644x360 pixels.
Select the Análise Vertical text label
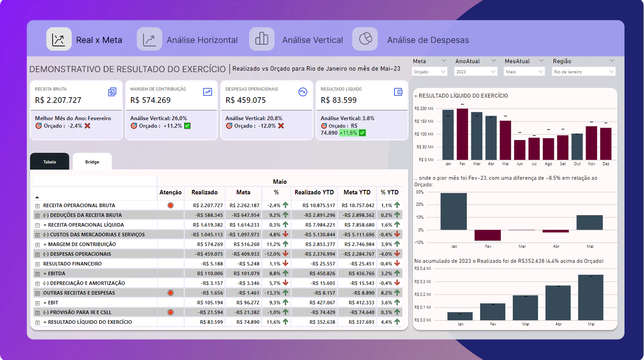[313, 40]
